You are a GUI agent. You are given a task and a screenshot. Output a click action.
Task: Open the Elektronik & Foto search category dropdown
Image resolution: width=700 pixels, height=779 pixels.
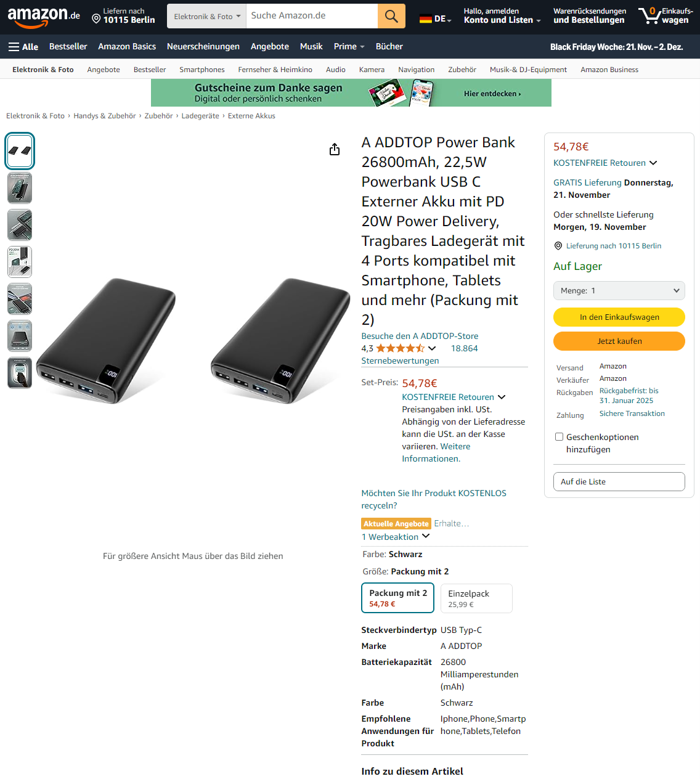coord(206,16)
